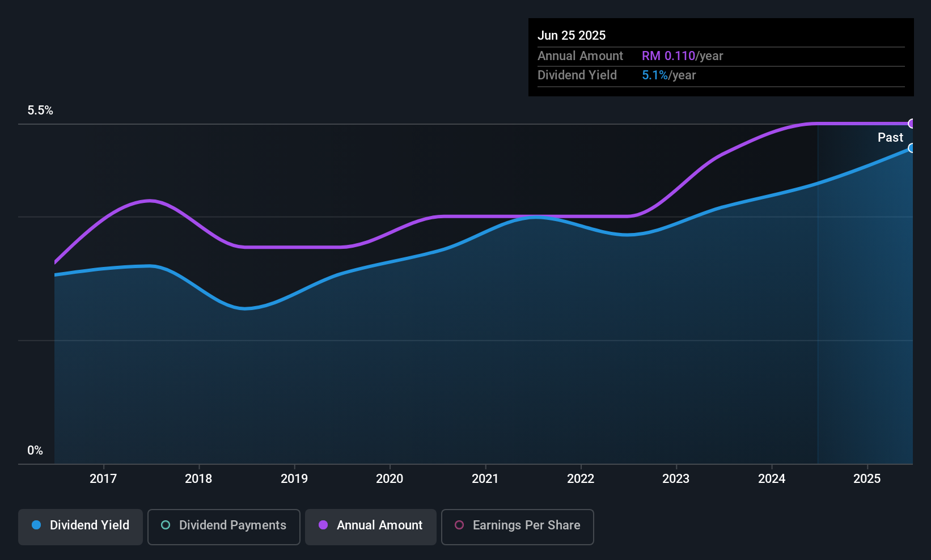931x560 pixels.
Task: Click the Past region label
Action: pyautogui.click(x=890, y=137)
